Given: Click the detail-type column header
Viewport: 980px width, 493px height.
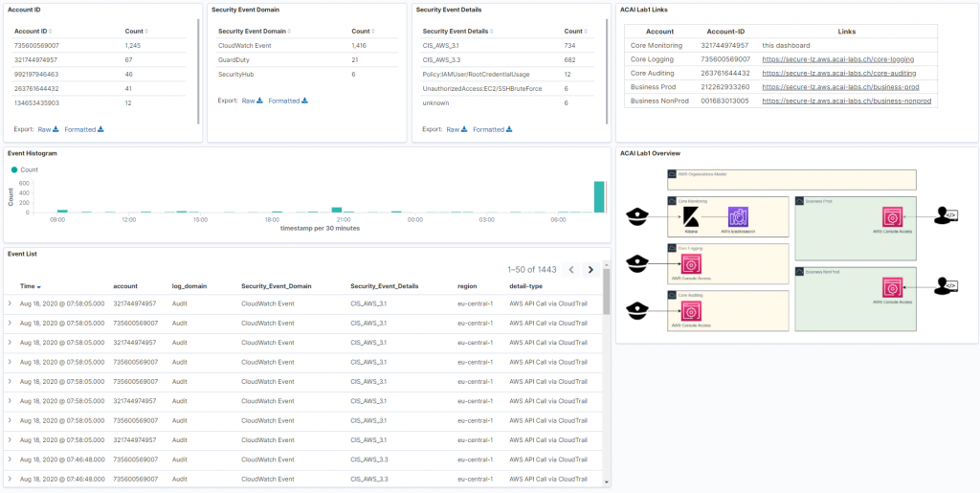Looking at the screenshot, I should (525, 286).
